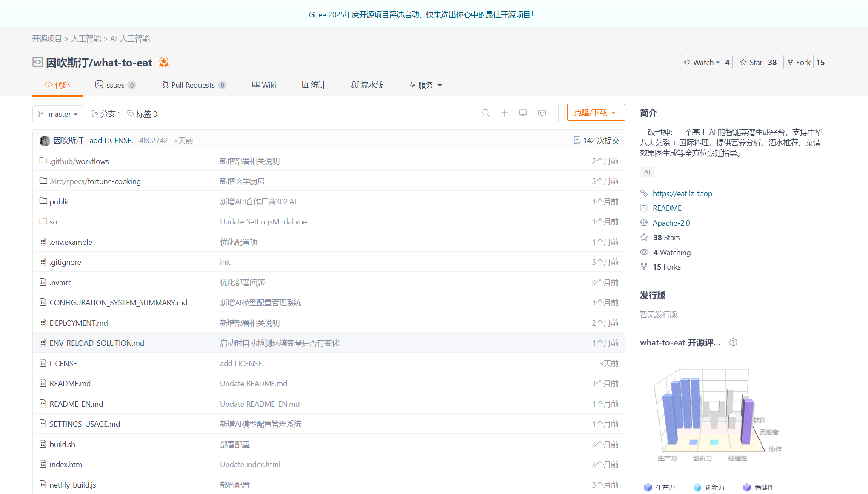Click the eye icon beside 4 Watching
This screenshot has height=494, width=868.
[x=644, y=252]
